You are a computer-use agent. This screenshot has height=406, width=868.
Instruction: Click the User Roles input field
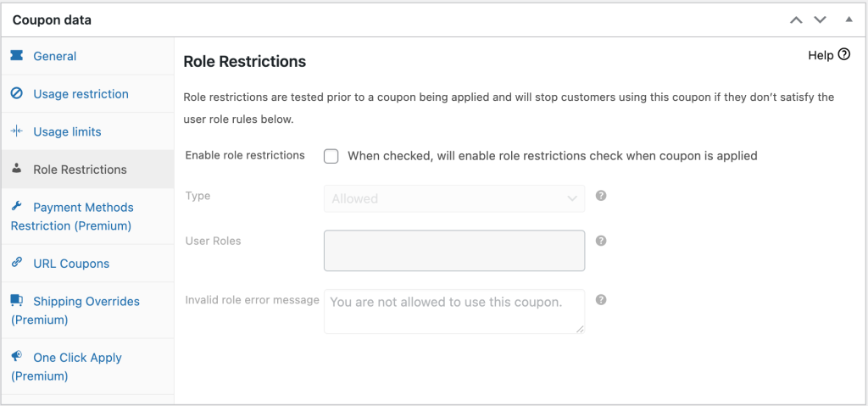click(454, 250)
